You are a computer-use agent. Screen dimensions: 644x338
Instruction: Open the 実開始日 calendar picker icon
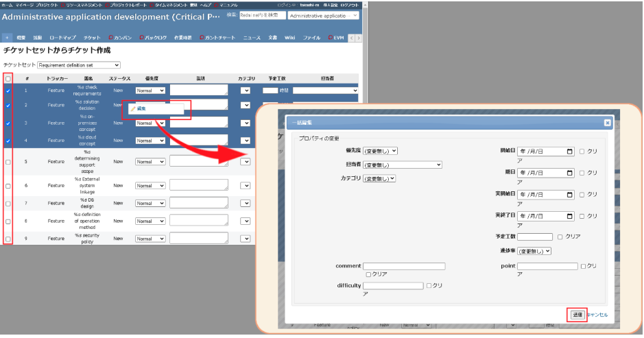(569, 195)
